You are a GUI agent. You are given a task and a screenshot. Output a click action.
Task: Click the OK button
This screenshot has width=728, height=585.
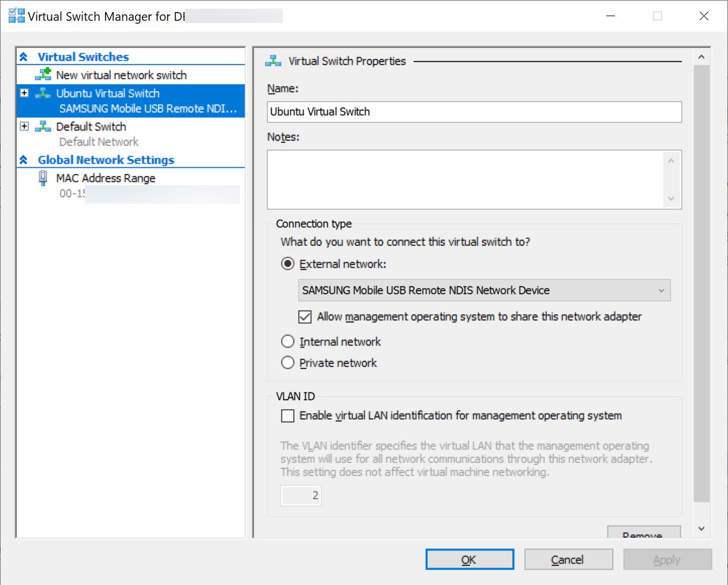click(470, 560)
